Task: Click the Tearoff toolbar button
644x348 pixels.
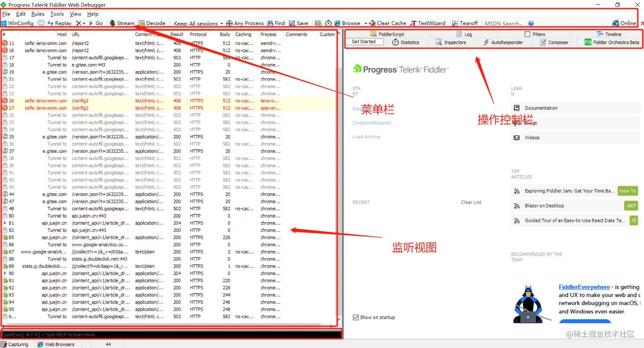Action: click(465, 23)
